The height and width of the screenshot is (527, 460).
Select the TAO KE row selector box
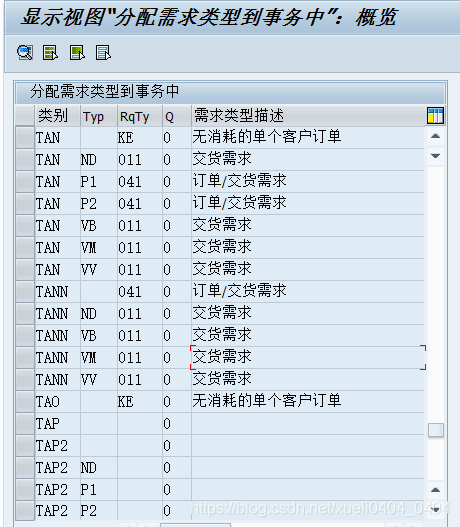tap(25, 402)
